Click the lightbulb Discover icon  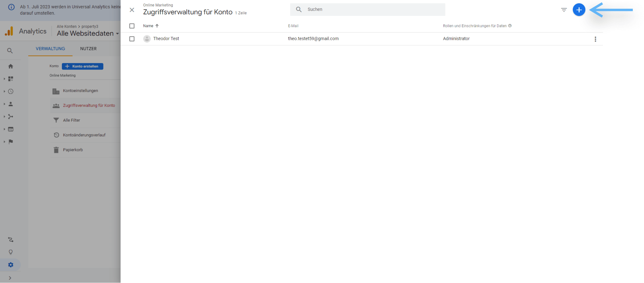pos(11,252)
